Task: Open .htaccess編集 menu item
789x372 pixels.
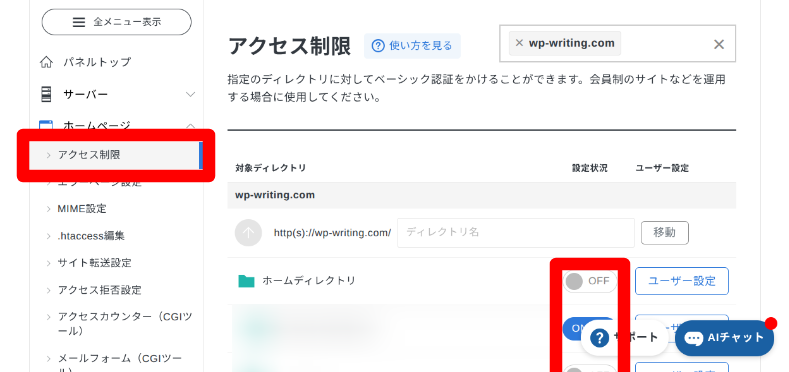Action: [91, 236]
